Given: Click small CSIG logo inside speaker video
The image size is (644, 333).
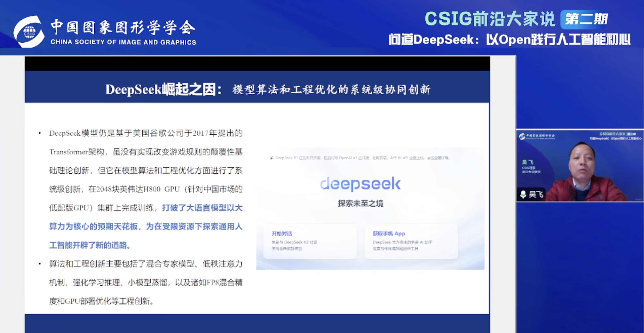Looking at the screenshot, I should tap(522, 137).
